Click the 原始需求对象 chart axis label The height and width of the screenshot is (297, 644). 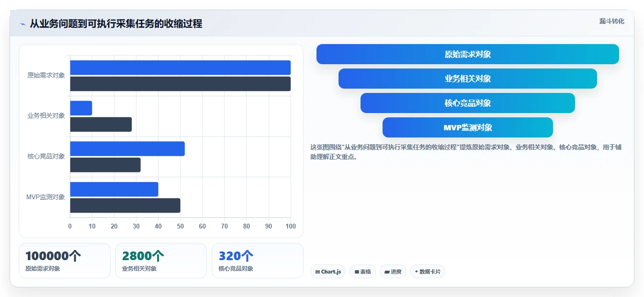click(x=46, y=75)
